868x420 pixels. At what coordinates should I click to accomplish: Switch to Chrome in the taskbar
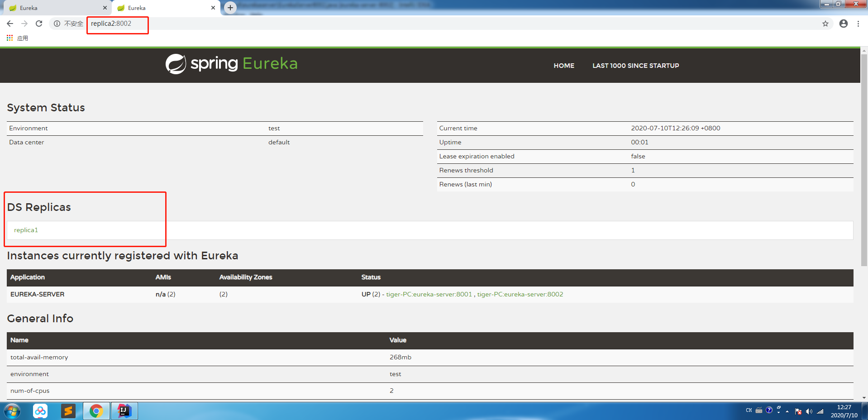[96, 411]
